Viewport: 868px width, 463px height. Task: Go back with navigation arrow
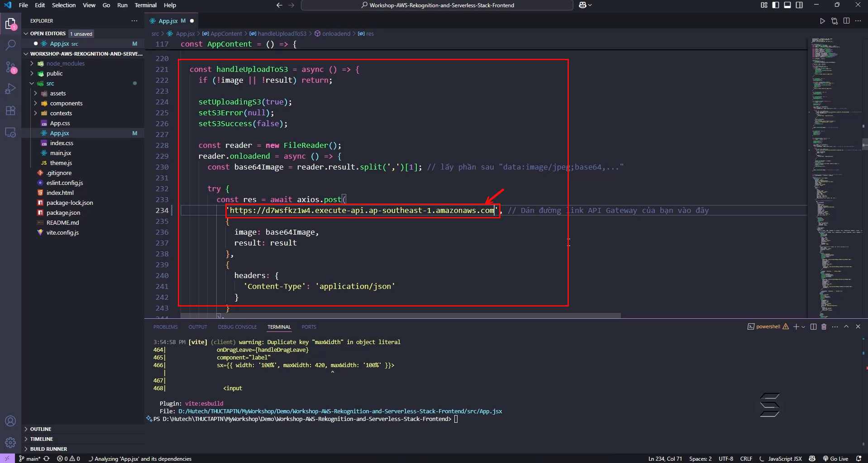click(x=279, y=5)
